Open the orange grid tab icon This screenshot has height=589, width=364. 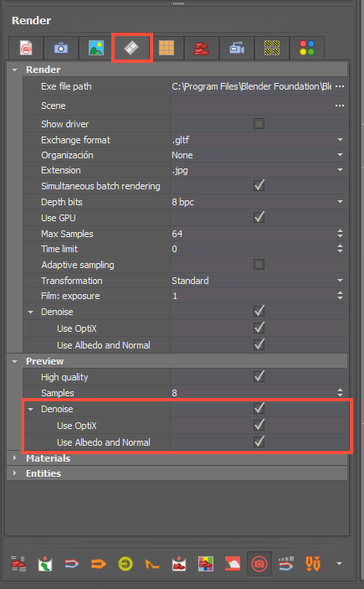(167, 48)
